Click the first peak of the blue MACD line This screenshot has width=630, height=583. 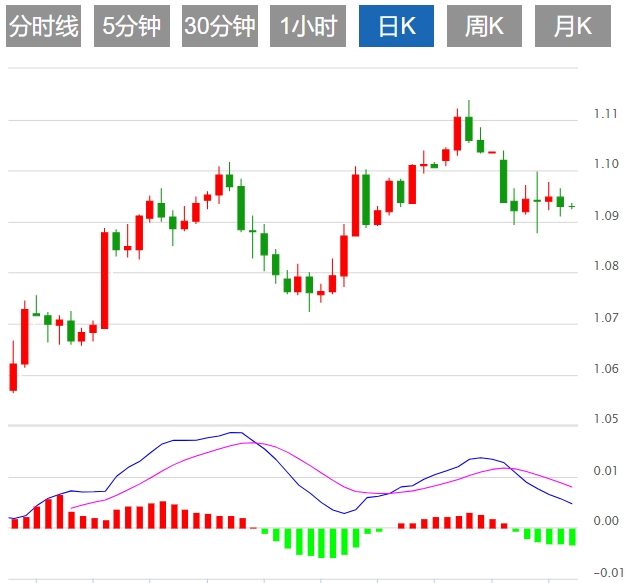tap(234, 433)
